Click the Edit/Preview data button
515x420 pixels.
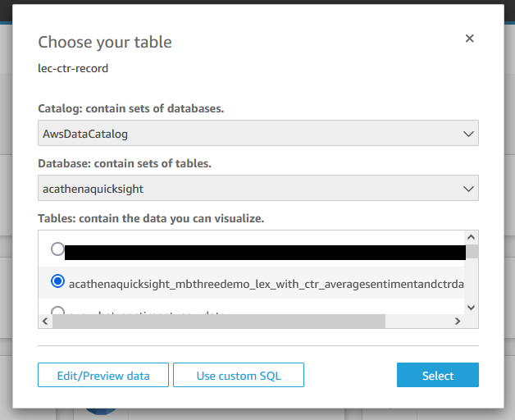click(103, 376)
